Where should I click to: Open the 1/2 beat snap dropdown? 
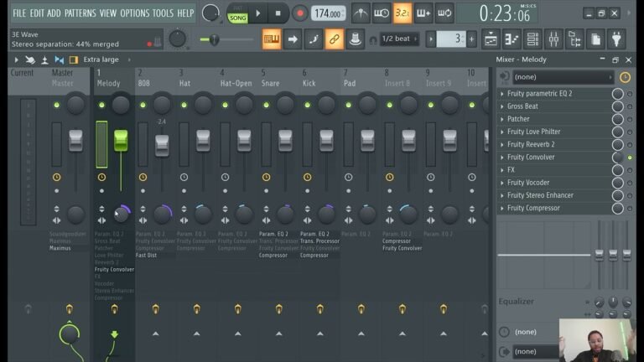click(399, 39)
